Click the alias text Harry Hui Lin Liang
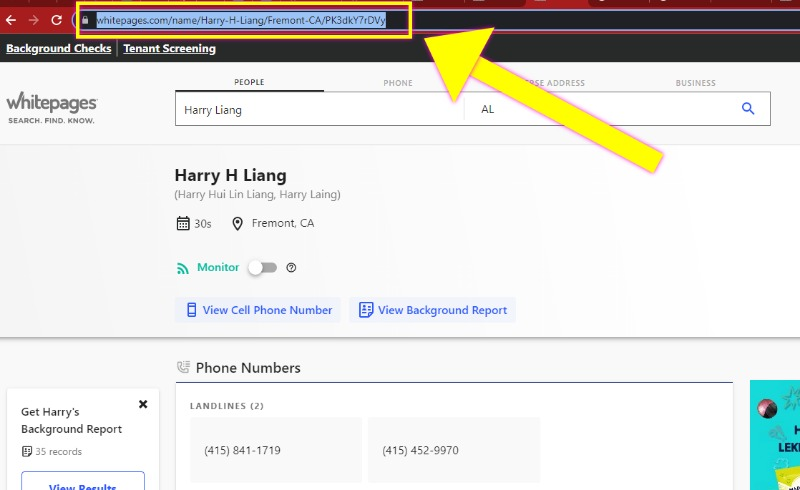This screenshot has height=490, width=800. click(x=226, y=194)
